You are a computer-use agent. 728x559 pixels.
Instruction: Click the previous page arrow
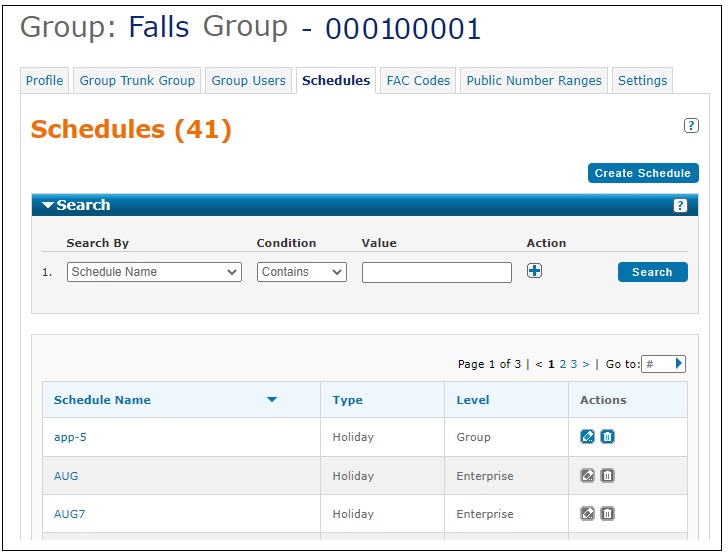pos(539,364)
